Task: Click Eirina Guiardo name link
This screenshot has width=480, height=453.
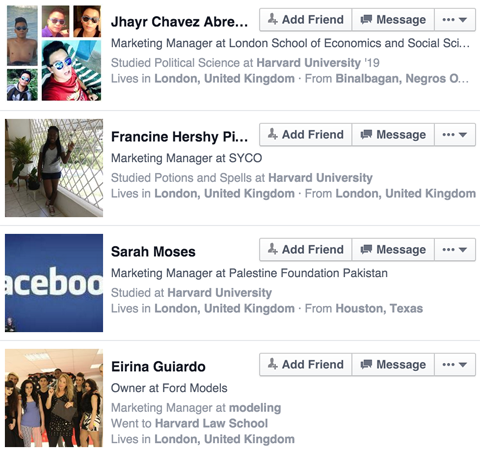Action: (x=158, y=367)
